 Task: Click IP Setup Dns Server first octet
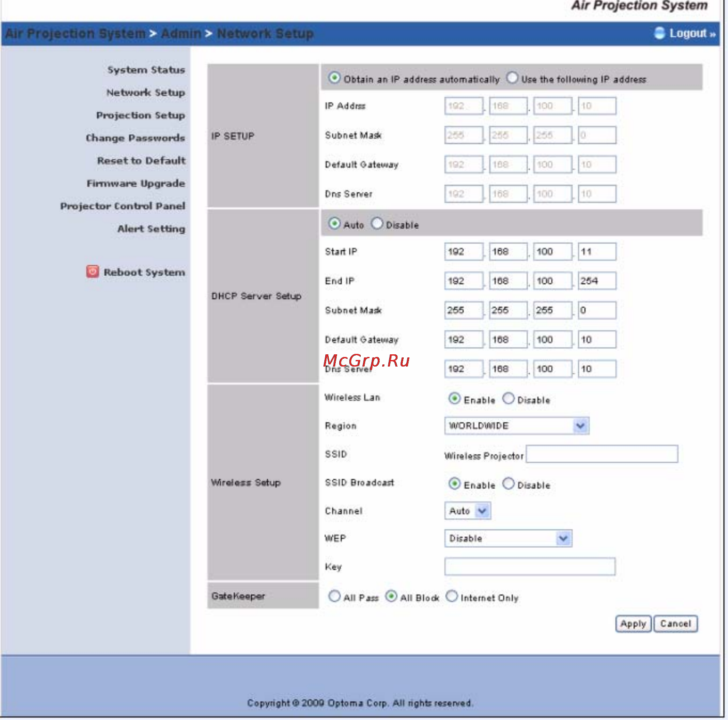[464, 194]
